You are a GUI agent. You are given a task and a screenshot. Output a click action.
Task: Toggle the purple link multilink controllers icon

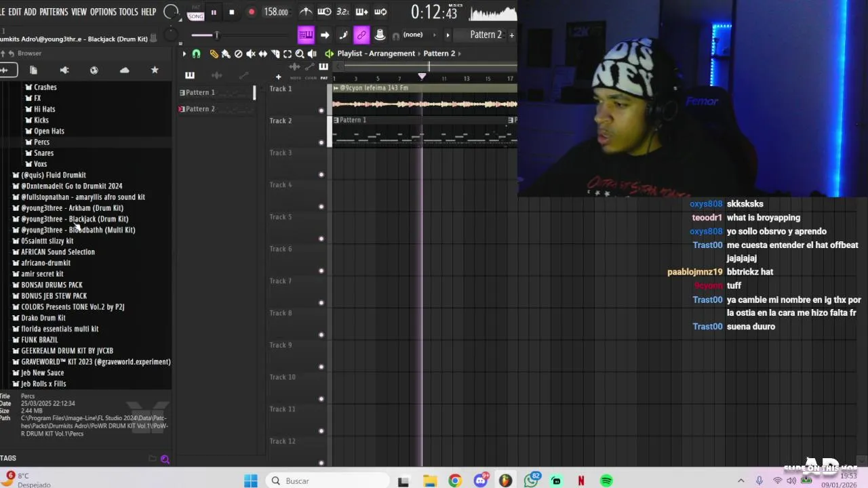click(361, 35)
